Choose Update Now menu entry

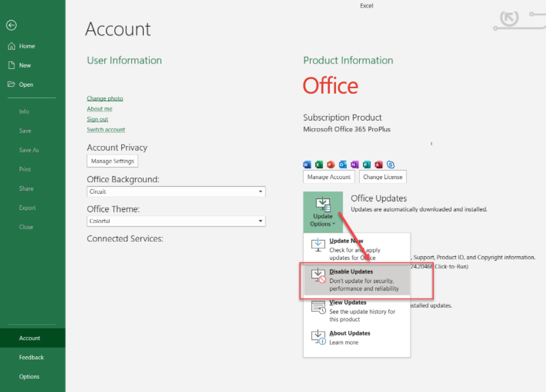pyautogui.click(x=357, y=249)
